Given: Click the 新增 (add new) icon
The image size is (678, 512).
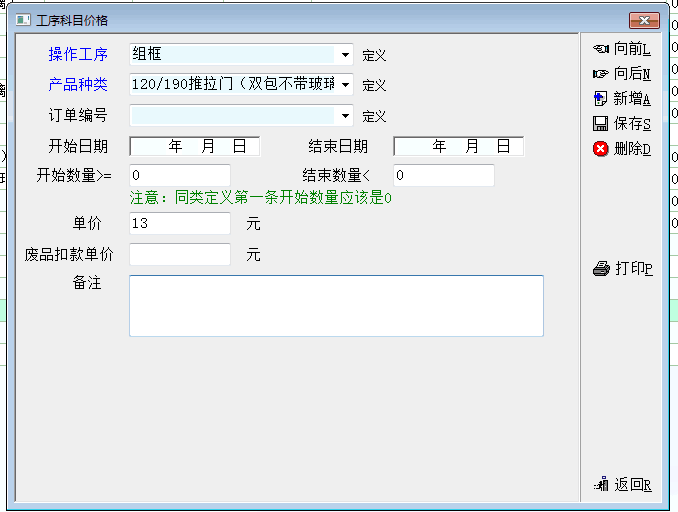Looking at the screenshot, I should [601, 98].
